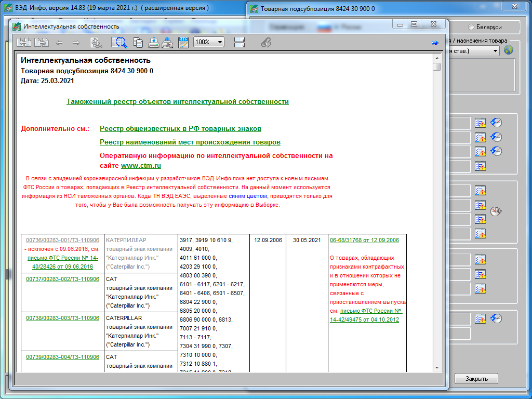
Task: Click the globe icon next to country dropdown
Action: pyautogui.click(x=509, y=50)
